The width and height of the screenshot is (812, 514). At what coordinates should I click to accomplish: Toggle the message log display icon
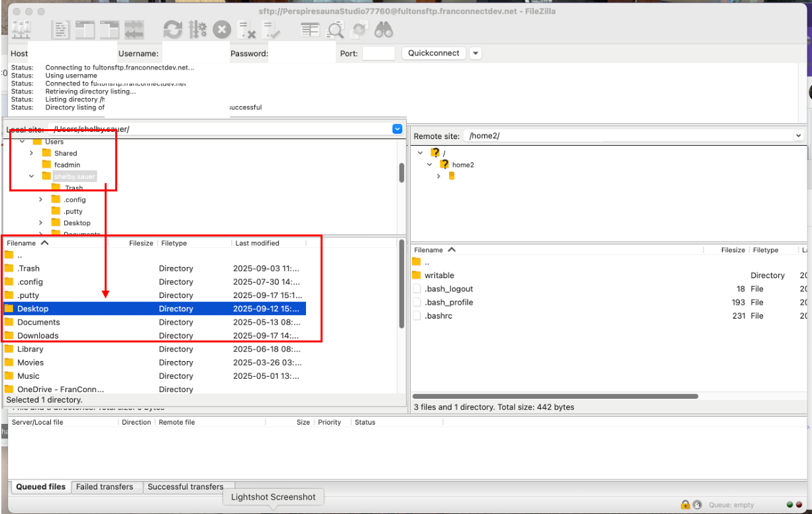[61, 30]
